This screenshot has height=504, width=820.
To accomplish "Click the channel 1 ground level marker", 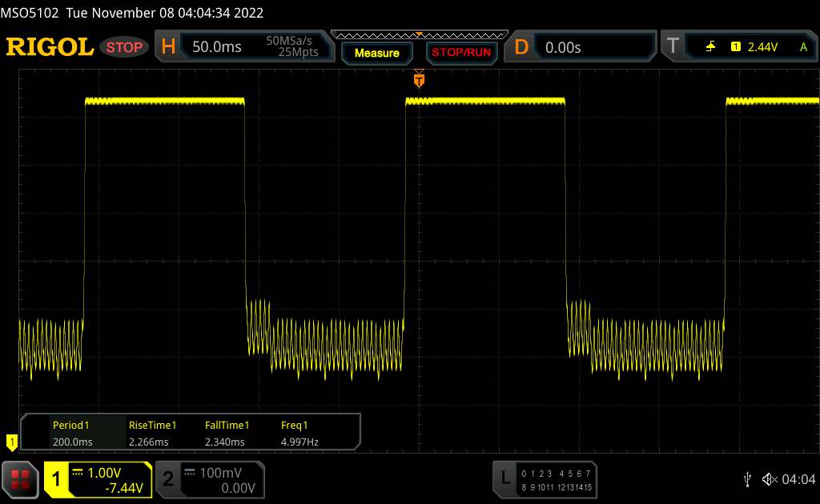I will pos(11,442).
